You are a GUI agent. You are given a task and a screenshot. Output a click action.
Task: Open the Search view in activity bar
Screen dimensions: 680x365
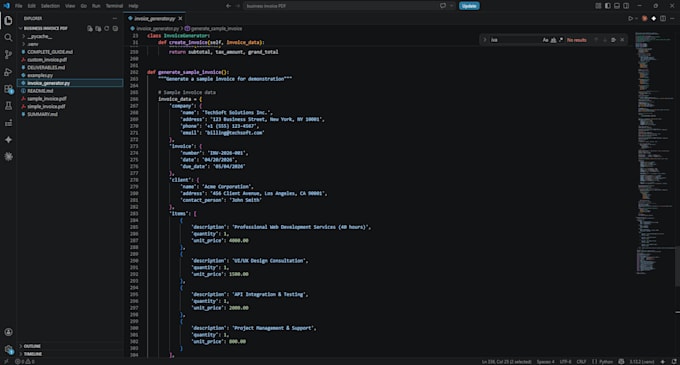pyautogui.click(x=8, y=37)
